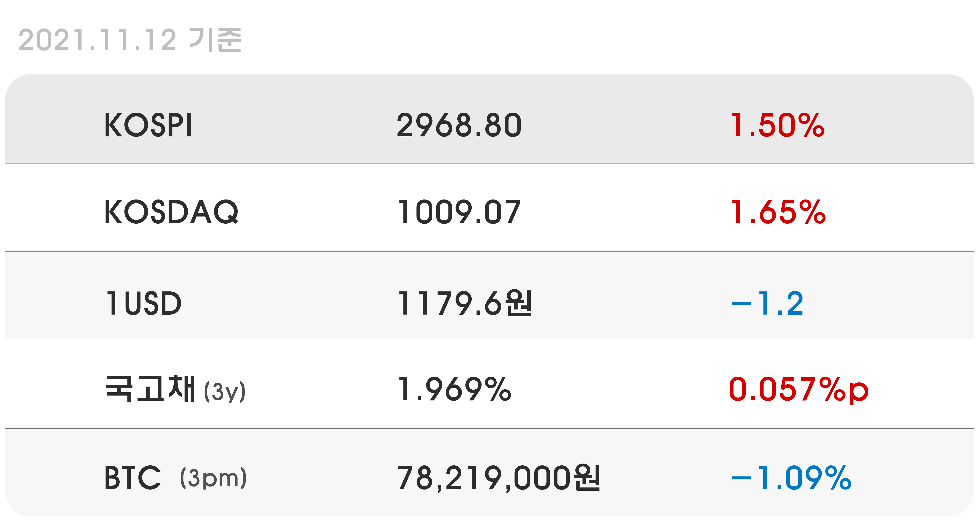This screenshot has height=527, width=980.
Task: Click the (3pm) time note
Action: tap(213, 478)
